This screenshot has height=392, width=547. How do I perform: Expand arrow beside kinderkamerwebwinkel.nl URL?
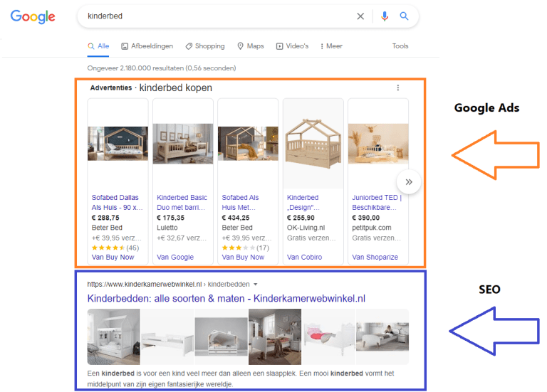pyautogui.click(x=255, y=285)
